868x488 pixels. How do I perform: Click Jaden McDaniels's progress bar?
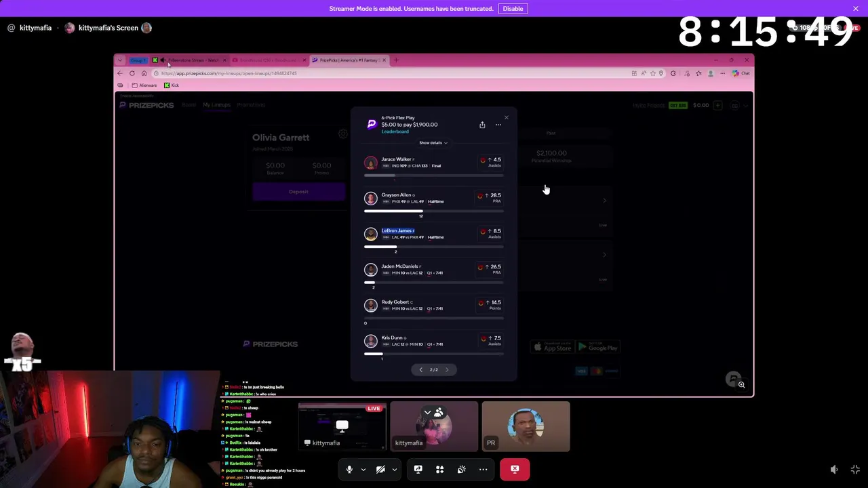433,282
